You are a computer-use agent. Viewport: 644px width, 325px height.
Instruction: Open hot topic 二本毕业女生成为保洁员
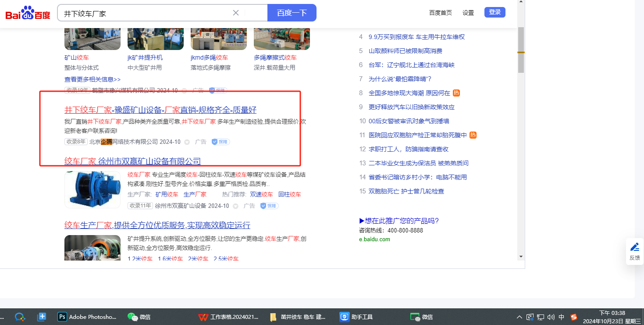pyautogui.click(x=419, y=163)
